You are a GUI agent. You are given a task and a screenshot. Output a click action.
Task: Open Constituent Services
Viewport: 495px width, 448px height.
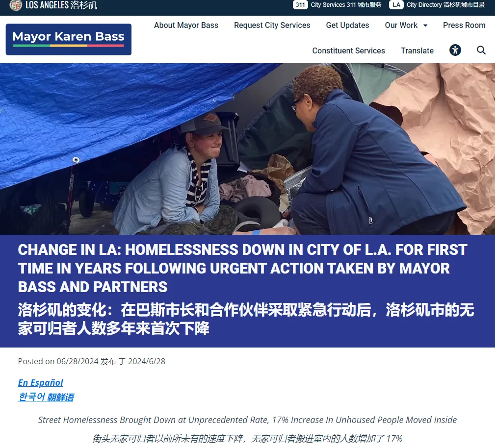348,51
